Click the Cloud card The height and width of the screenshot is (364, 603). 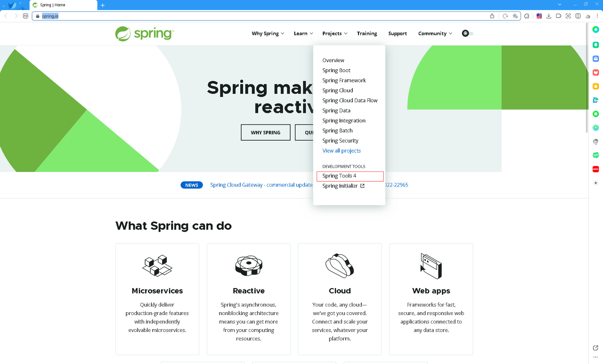point(340,299)
